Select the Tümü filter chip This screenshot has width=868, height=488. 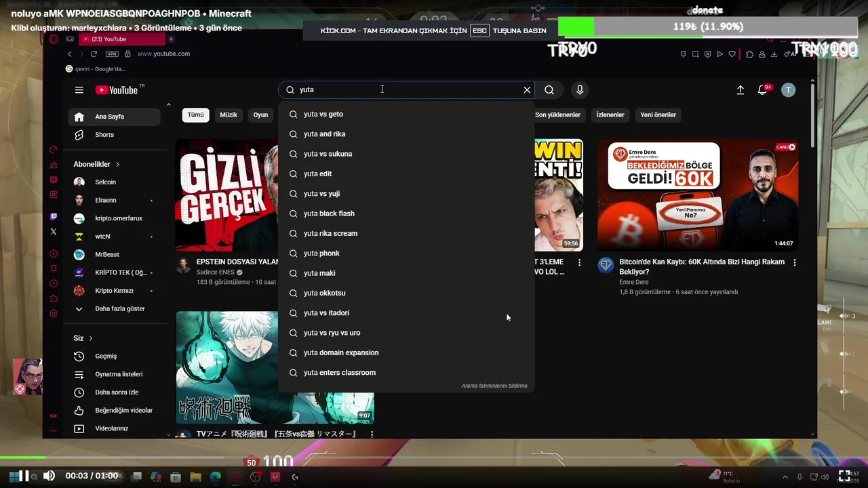tap(195, 115)
